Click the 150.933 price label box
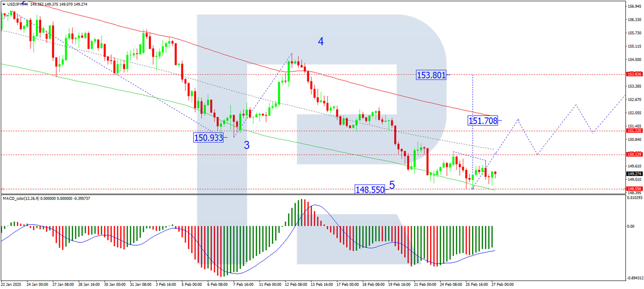 (208, 138)
